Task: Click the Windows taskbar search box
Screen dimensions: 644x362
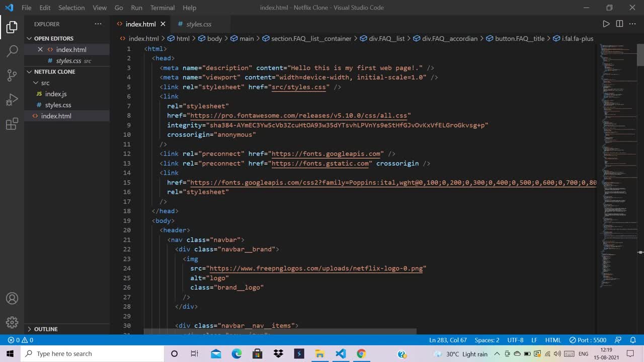Action: coord(93,353)
